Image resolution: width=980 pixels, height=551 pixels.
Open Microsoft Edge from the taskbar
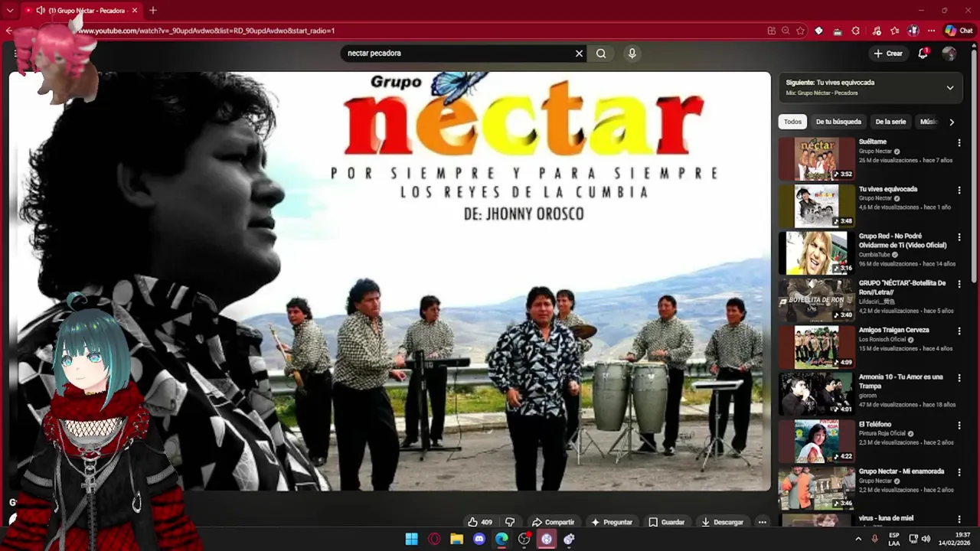(x=501, y=539)
